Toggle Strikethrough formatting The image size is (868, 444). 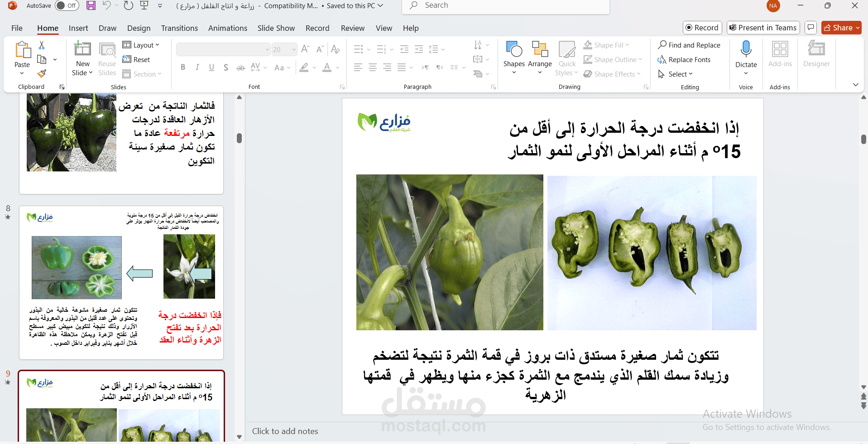(x=241, y=68)
